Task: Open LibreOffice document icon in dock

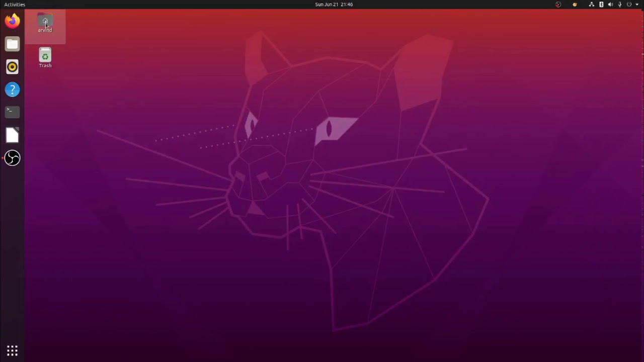Action: coord(12,135)
